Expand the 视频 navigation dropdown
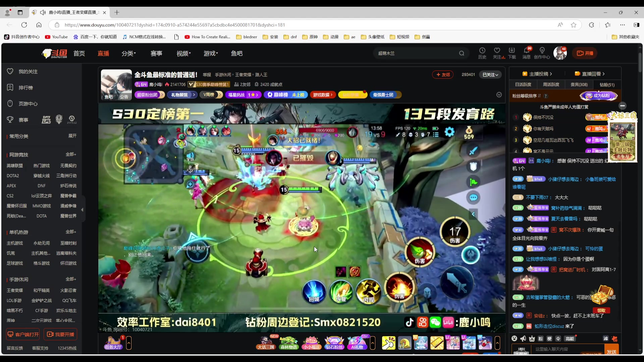The image size is (644, 362). (183, 53)
